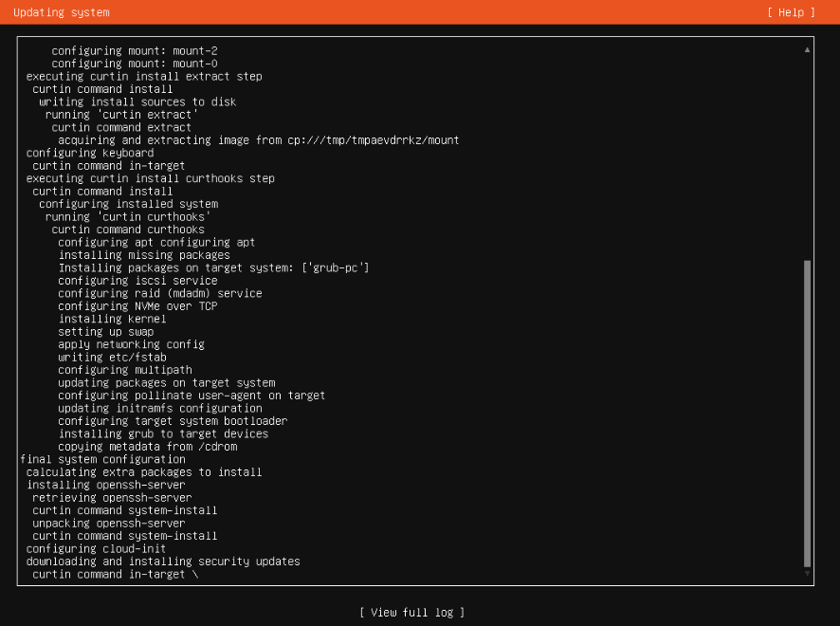Click the 'curtin command in-target \' last line

[115, 574]
